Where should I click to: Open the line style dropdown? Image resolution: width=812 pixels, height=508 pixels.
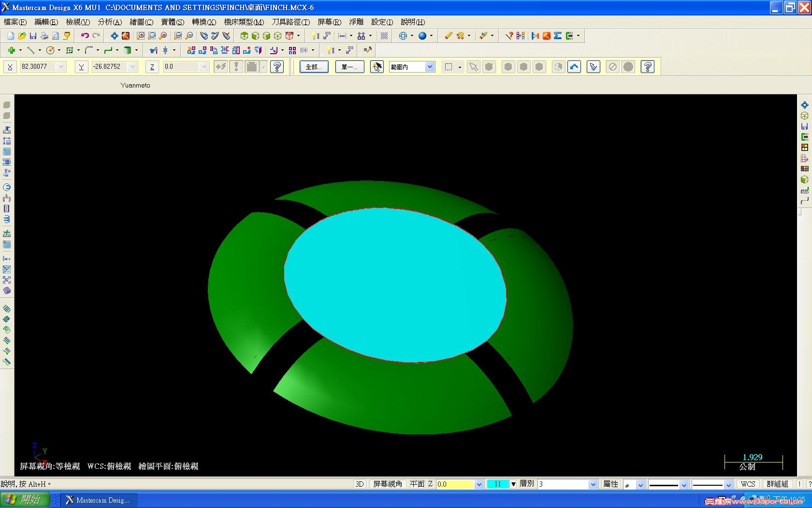pos(683,484)
